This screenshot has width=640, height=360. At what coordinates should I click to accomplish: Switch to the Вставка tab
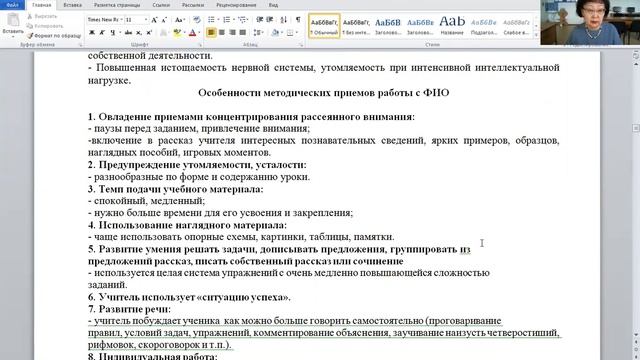pyautogui.click(x=73, y=5)
